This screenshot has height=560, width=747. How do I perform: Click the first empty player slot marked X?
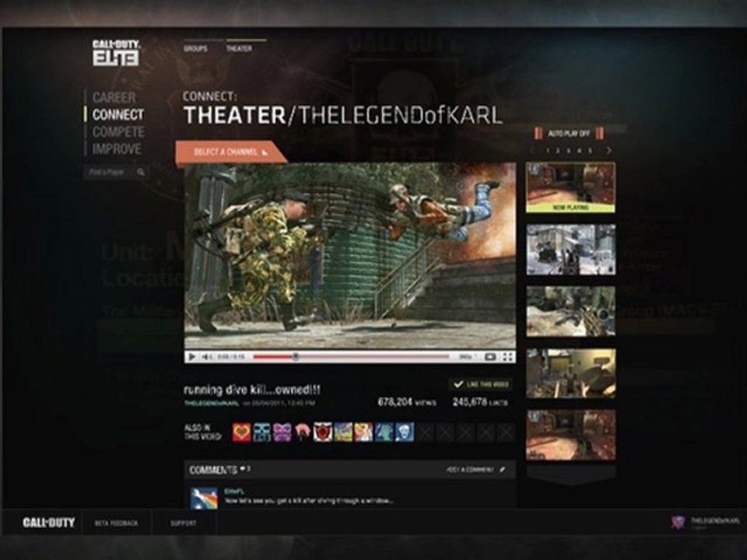[x=425, y=432]
